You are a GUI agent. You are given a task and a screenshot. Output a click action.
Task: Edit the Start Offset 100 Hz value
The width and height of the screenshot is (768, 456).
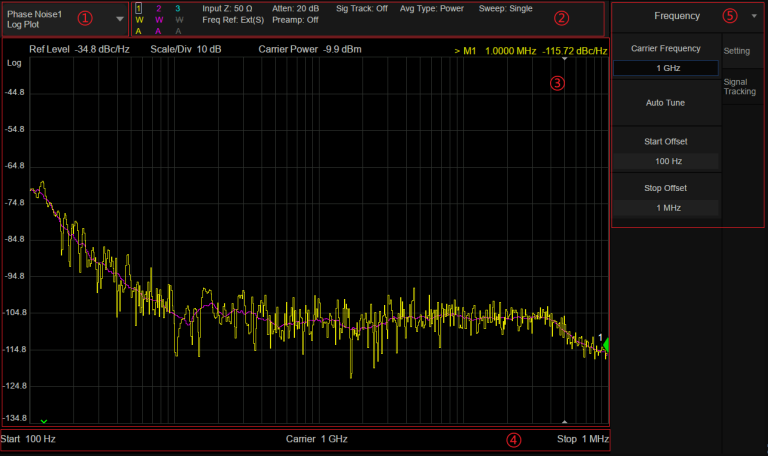pyautogui.click(x=666, y=161)
